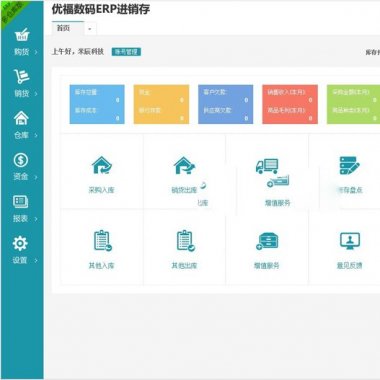Open the red 销售收入(本月) summary card
The height and width of the screenshot is (380, 380).
[290, 104]
